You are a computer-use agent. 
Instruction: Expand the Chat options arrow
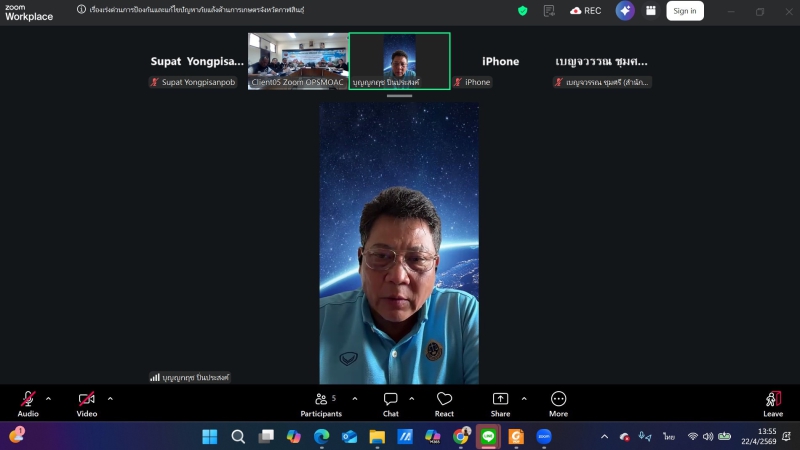(411, 399)
